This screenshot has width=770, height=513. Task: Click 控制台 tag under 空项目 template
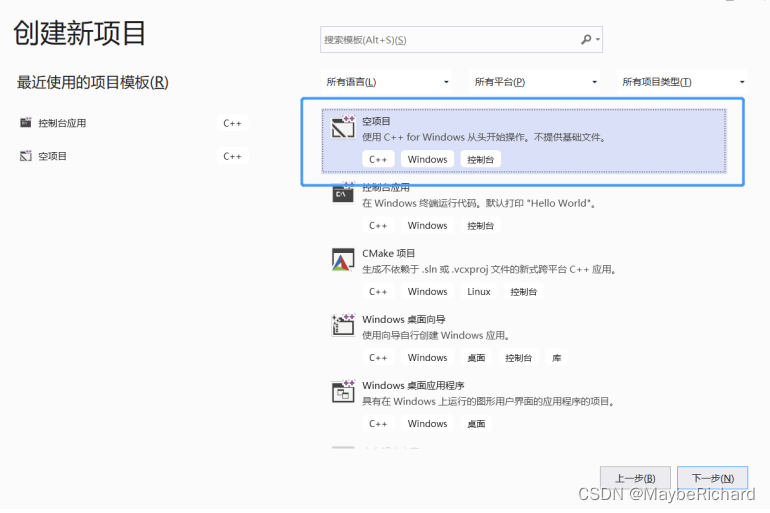(x=480, y=160)
